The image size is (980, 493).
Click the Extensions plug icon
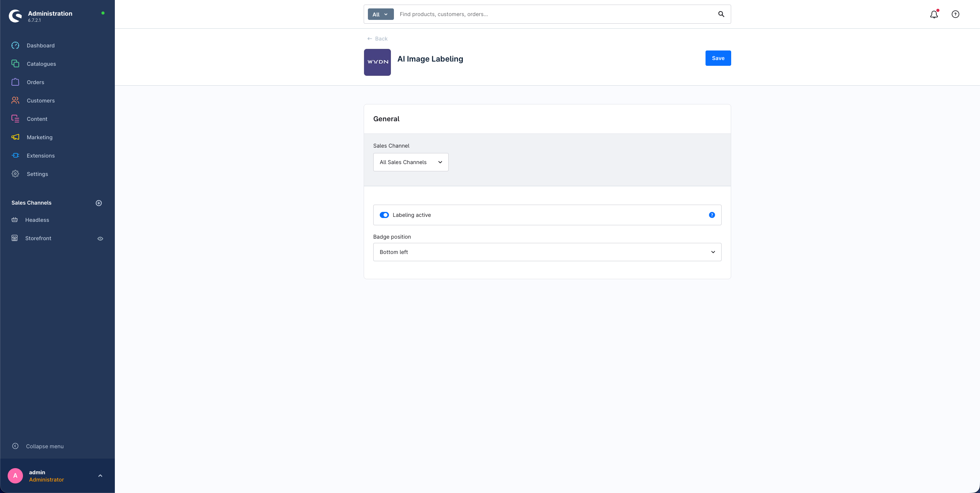(x=15, y=156)
